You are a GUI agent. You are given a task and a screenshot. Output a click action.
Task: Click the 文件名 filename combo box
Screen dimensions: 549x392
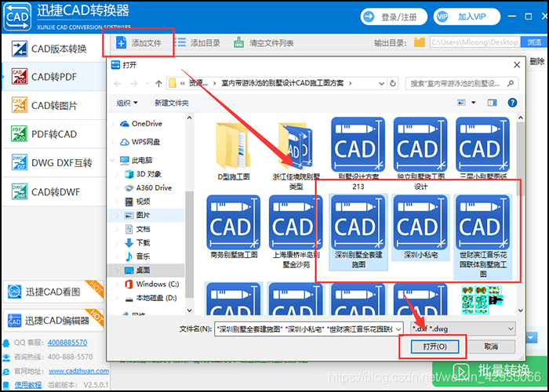pos(308,329)
